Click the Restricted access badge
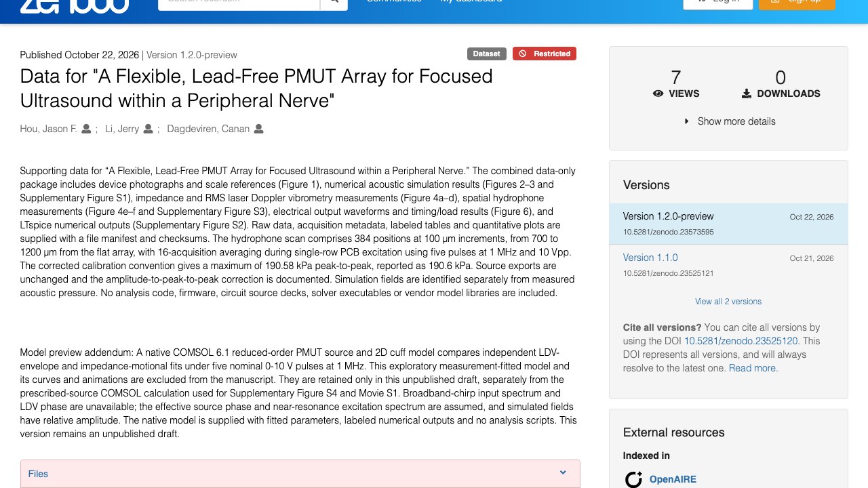This screenshot has width=868, height=488. coord(545,54)
